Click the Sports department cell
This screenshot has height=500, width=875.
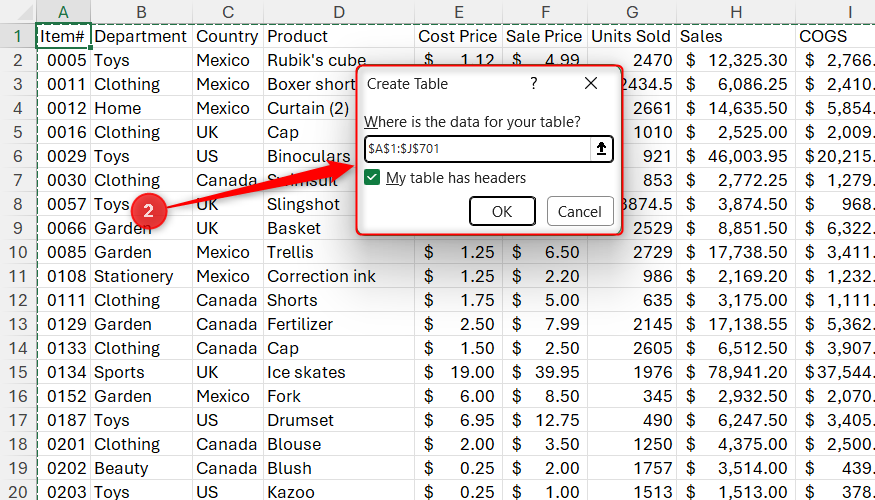(x=142, y=372)
